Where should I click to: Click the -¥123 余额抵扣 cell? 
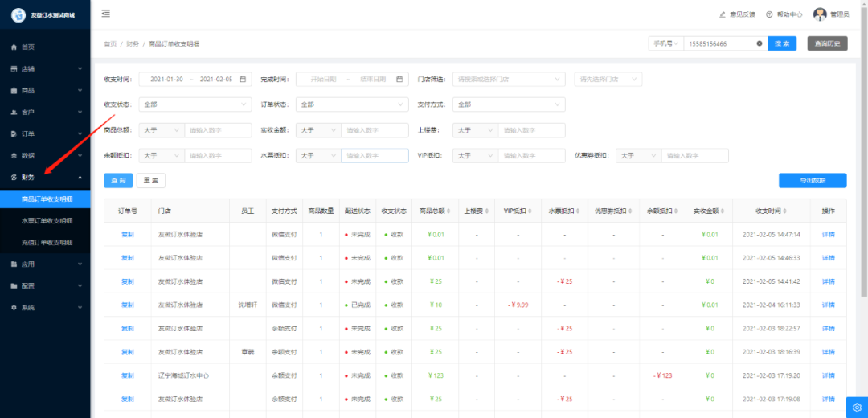click(x=661, y=375)
